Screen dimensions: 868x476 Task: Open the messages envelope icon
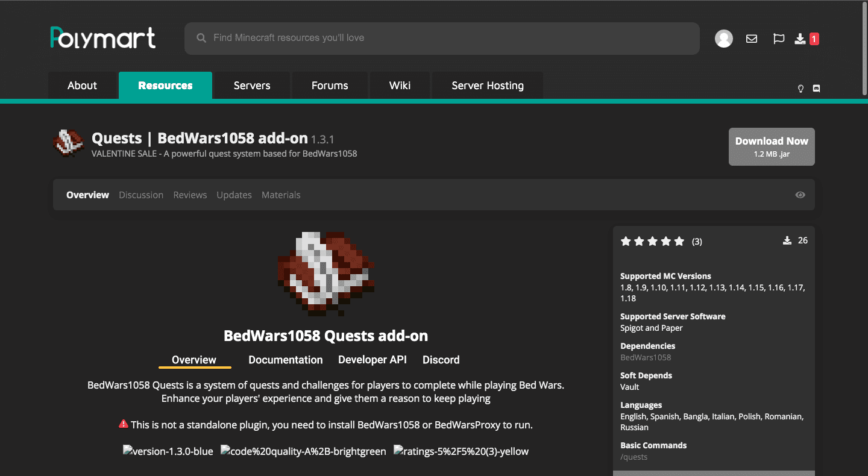[x=752, y=39]
